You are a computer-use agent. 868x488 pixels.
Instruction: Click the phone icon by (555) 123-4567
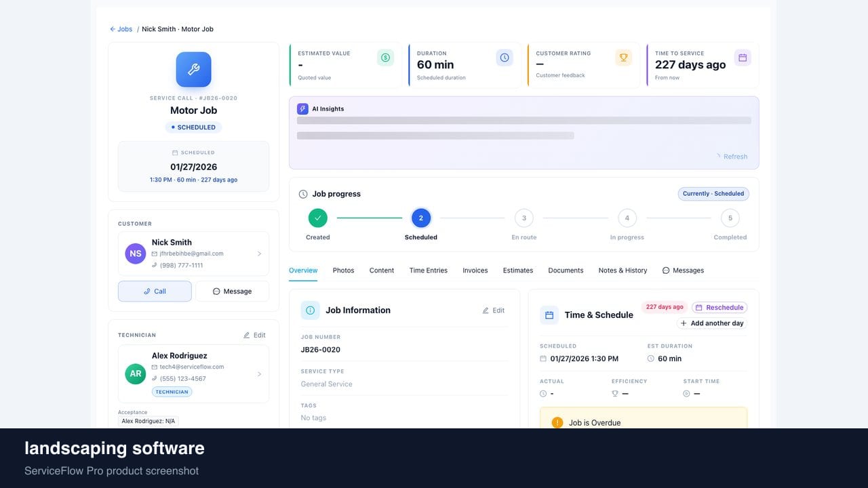(x=155, y=378)
